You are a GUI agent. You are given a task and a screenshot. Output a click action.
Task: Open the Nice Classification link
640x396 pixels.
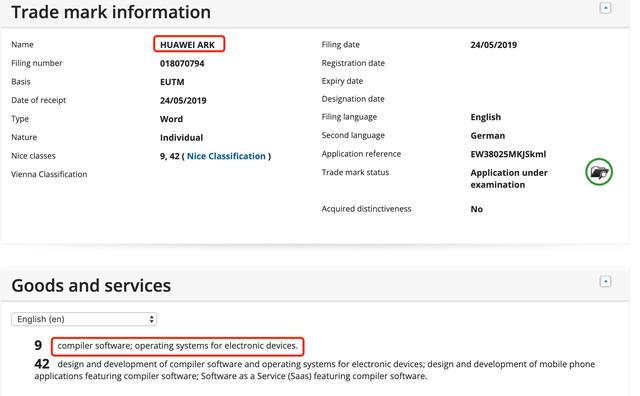pos(226,156)
